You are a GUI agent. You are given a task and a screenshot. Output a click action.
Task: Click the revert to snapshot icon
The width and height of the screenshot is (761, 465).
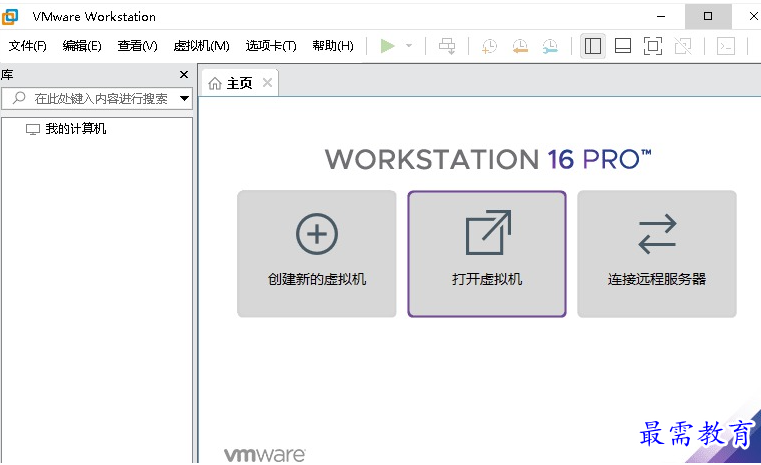tap(520, 46)
